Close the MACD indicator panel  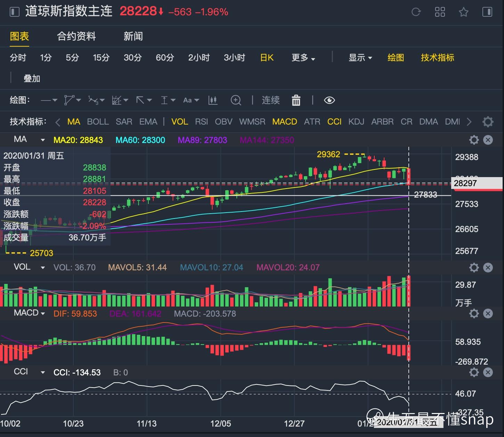tap(488, 313)
